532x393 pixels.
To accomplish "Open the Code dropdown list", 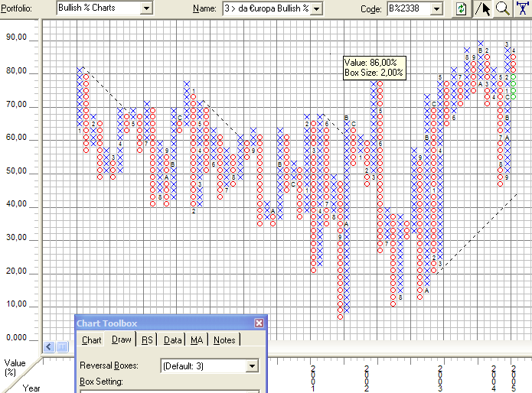I will click(437, 8).
